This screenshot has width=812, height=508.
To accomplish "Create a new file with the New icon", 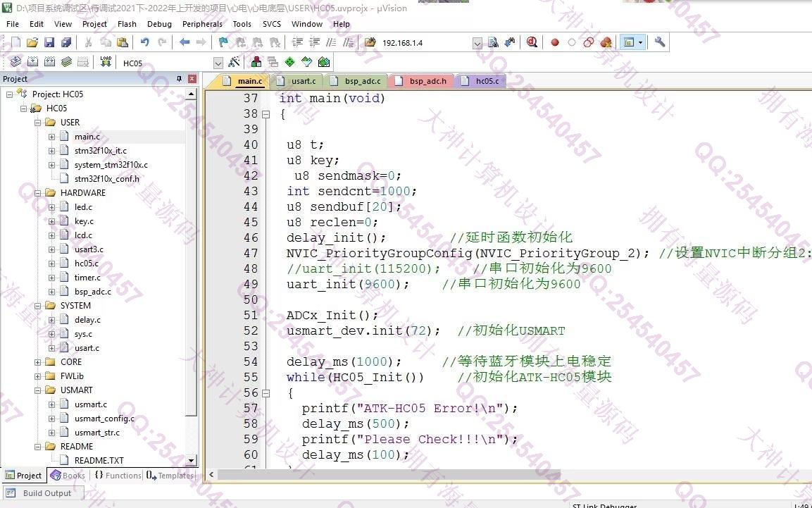I will 15,42.
